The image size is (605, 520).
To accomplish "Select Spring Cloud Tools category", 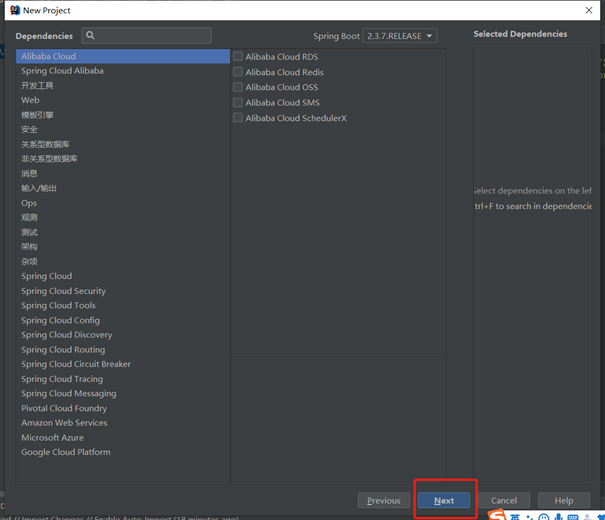I will click(123, 306).
